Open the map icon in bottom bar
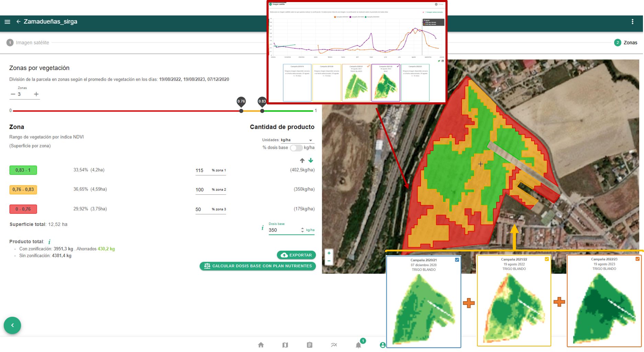This screenshot has width=644, height=352. coord(285,345)
